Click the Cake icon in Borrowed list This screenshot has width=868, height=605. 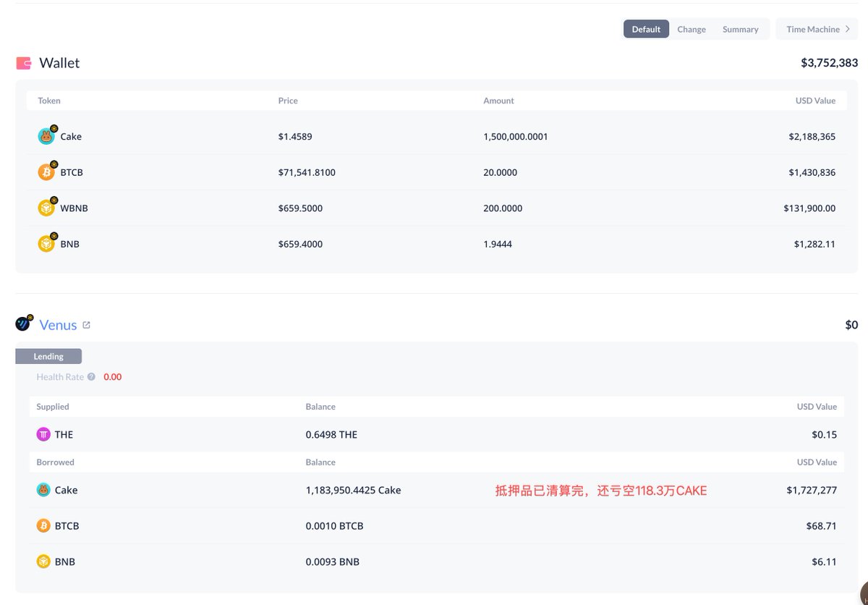43,490
